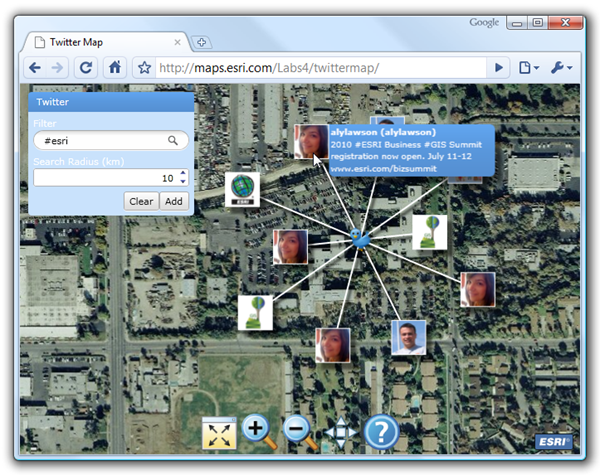Click the blue Twitter bird marker
Screen dimensions: 600x475
(x=360, y=239)
